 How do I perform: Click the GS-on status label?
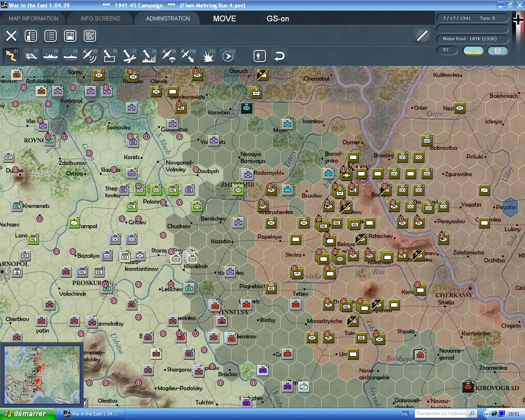(278, 18)
